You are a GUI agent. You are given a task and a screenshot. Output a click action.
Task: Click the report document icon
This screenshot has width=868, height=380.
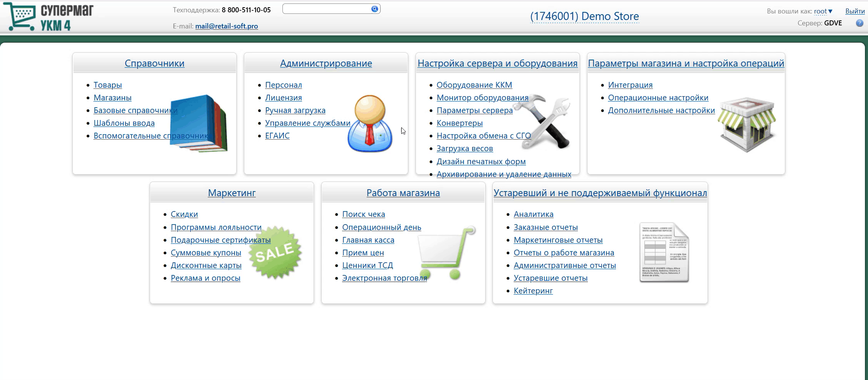(664, 252)
